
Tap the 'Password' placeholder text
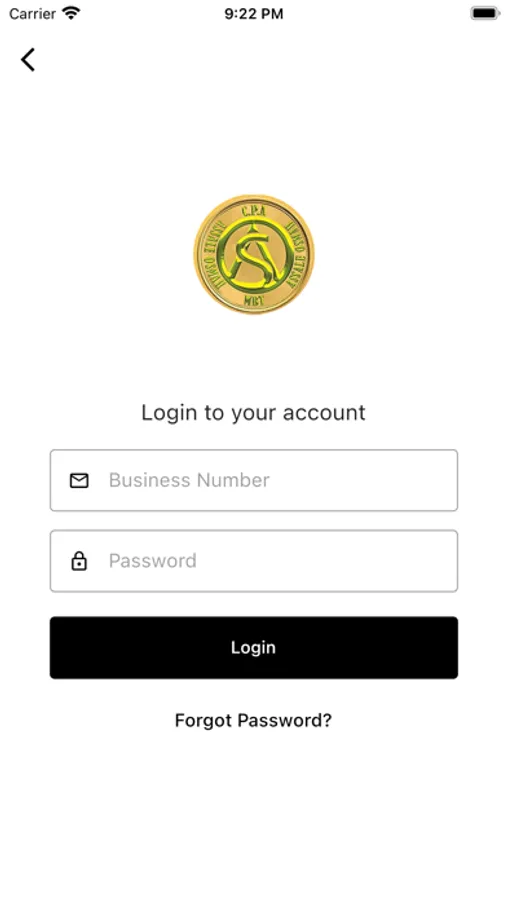(153, 560)
